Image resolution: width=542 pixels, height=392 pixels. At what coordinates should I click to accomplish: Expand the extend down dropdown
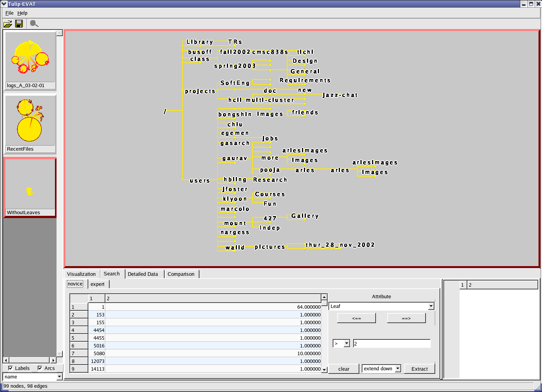398,369
